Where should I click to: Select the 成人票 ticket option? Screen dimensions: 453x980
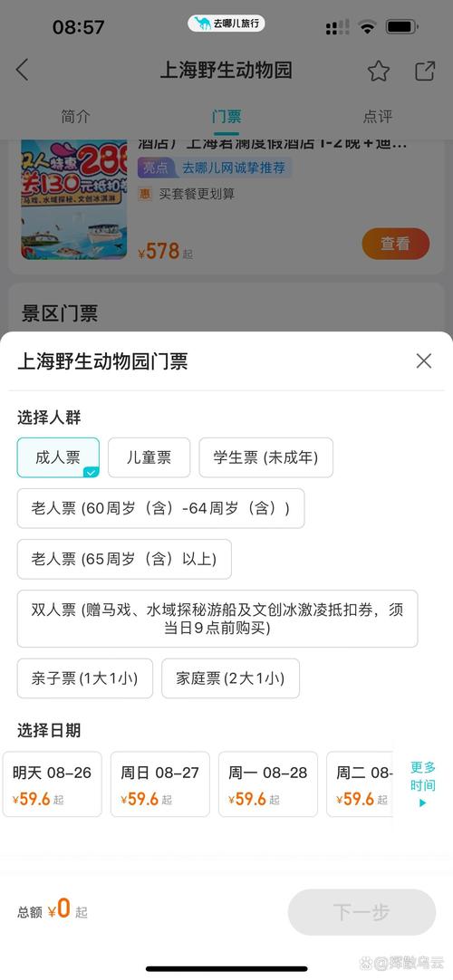point(58,457)
